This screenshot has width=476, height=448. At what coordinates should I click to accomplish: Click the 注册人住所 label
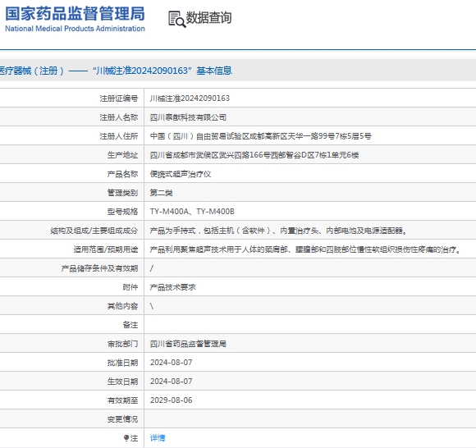coord(119,136)
